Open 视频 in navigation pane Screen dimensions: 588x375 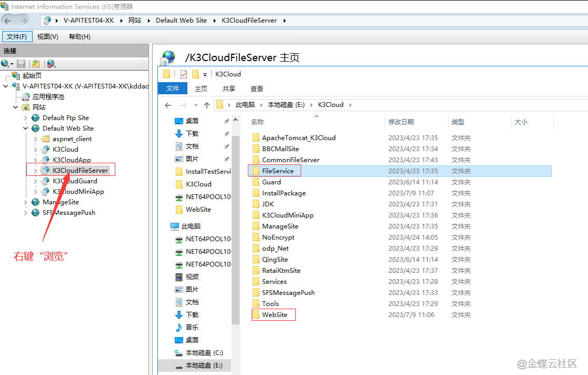point(192,277)
